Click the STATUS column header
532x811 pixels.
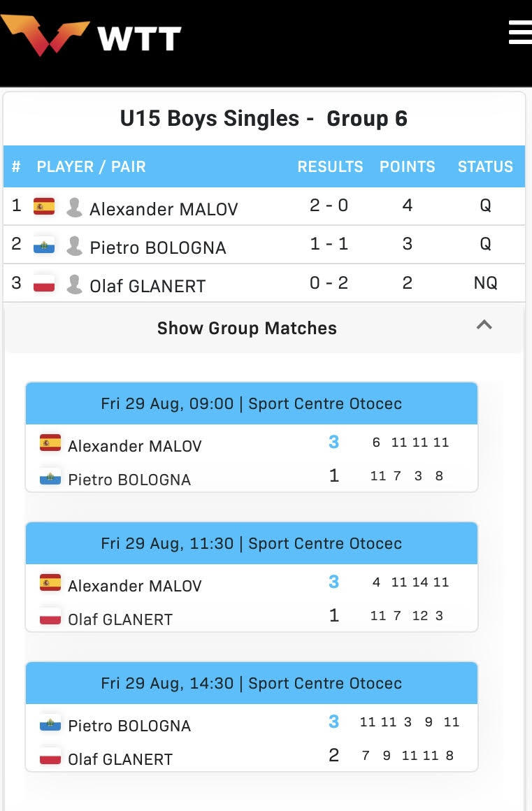(x=485, y=166)
